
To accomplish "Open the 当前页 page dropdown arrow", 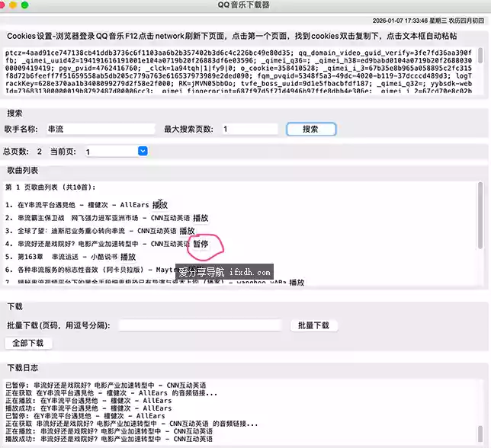I will [x=143, y=152].
